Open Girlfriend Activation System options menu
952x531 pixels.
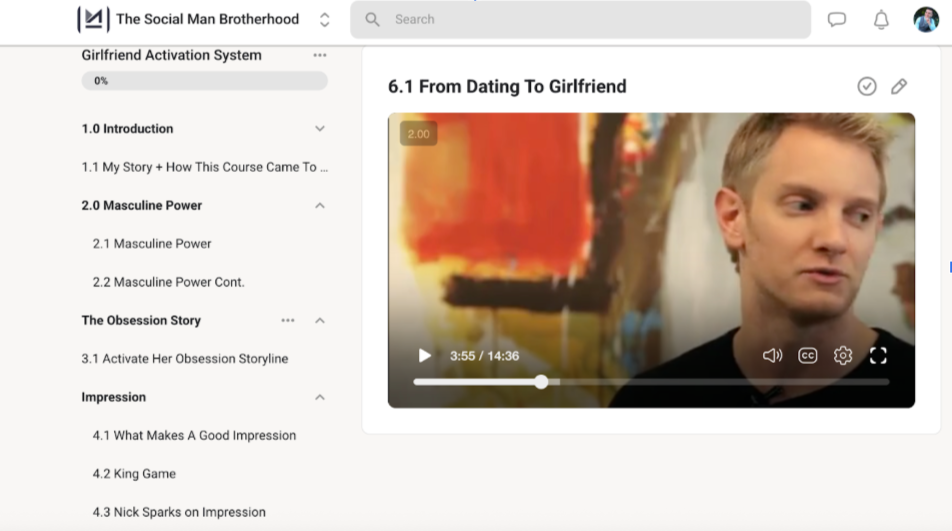pyautogui.click(x=320, y=56)
